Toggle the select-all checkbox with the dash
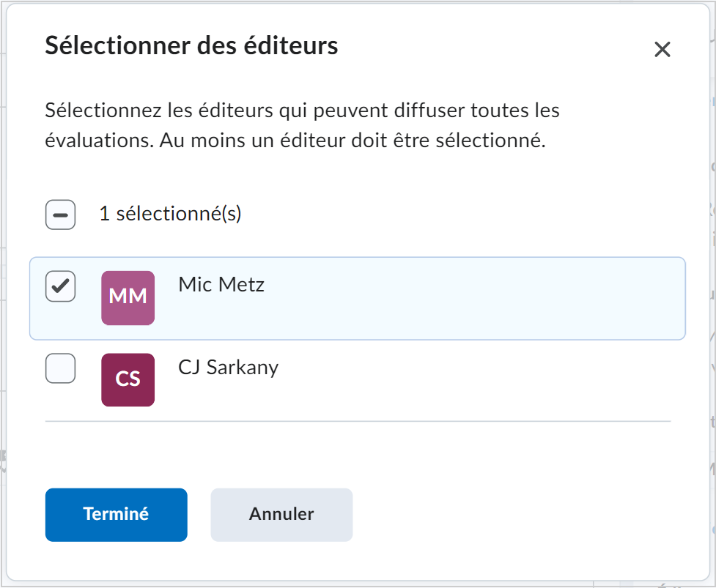The image size is (716, 588). (x=60, y=215)
